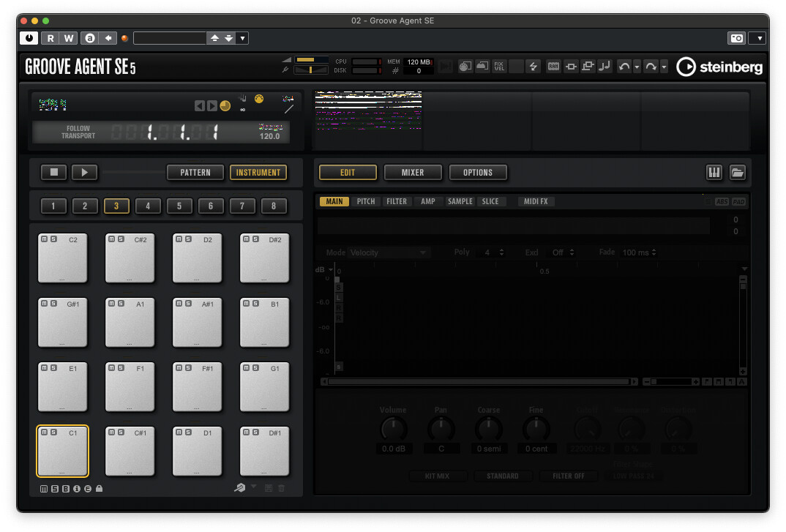Enable Read automation (R) button
Viewport: 786px width, 532px height.
(50, 38)
